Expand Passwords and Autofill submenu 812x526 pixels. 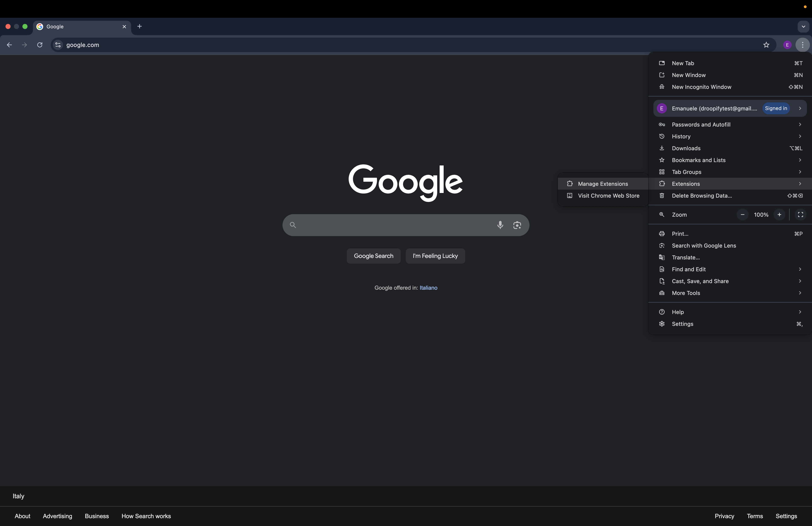coord(730,125)
